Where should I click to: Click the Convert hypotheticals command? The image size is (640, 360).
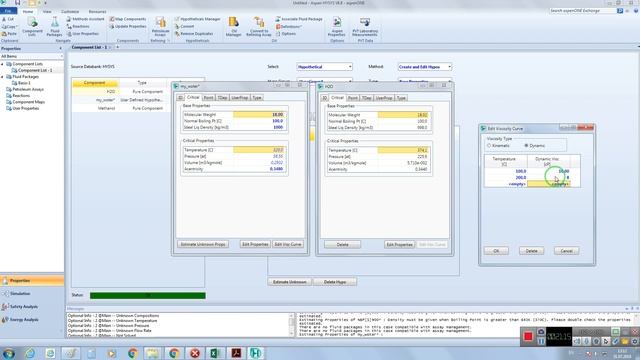(x=184, y=27)
